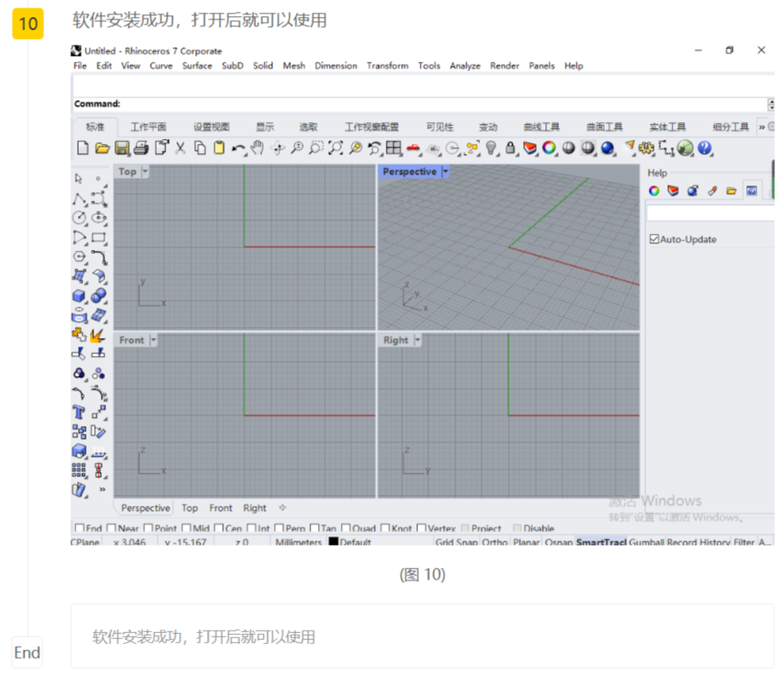Expand the Perspective viewport menu arrow
Viewport: 781px width, 700px height.
[446, 172]
